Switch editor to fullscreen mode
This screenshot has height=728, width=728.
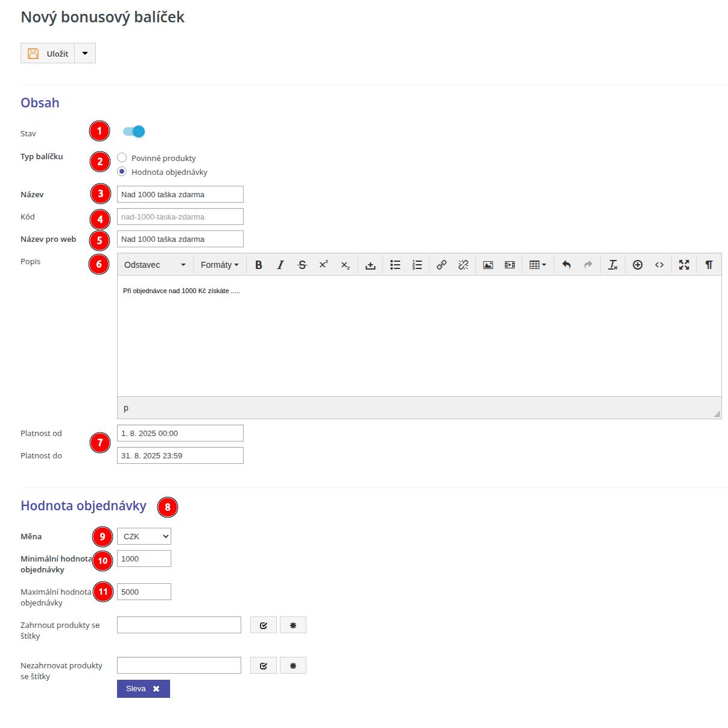[x=684, y=265]
